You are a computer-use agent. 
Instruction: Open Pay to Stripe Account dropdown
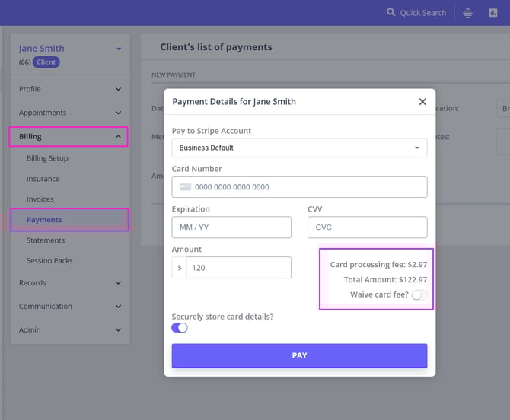[299, 148]
